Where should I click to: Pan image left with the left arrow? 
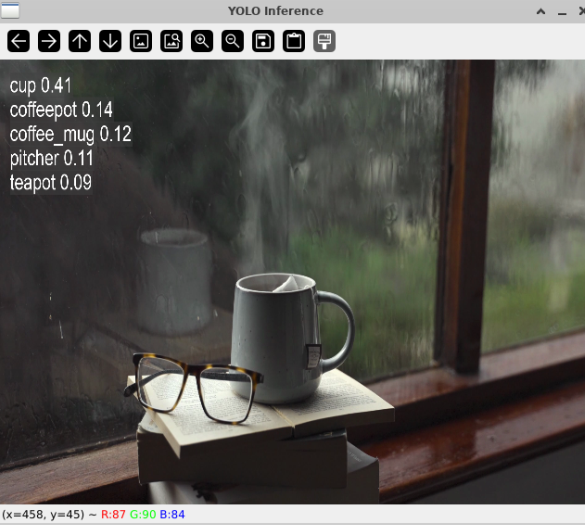(18, 41)
